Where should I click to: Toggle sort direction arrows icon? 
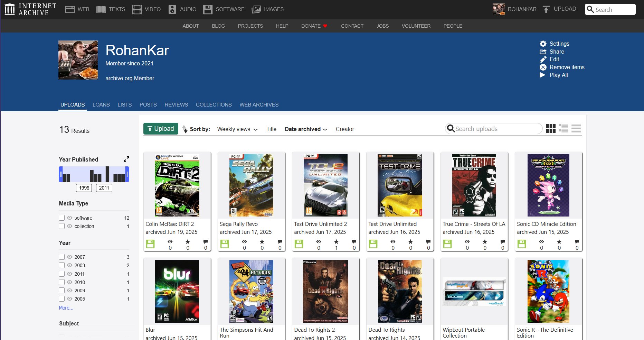pos(185,129)
